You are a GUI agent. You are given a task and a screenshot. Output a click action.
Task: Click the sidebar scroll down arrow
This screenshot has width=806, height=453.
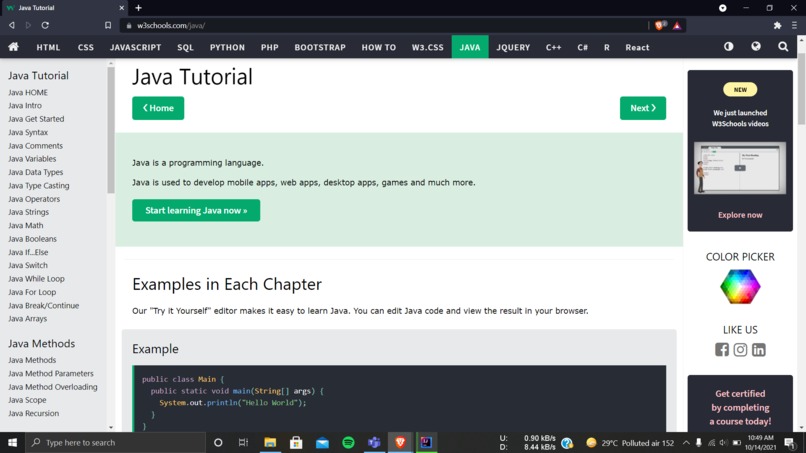click(x=111, y=427)
